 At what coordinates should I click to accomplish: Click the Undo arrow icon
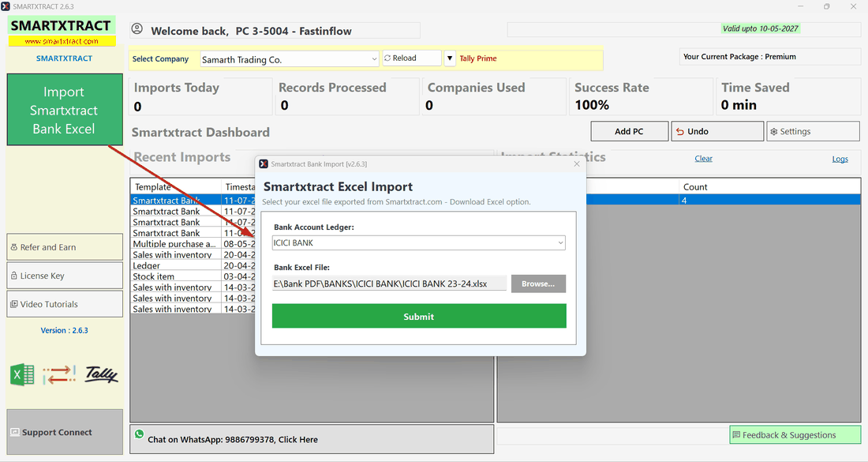pyautogui.click(x=679, y=132)
